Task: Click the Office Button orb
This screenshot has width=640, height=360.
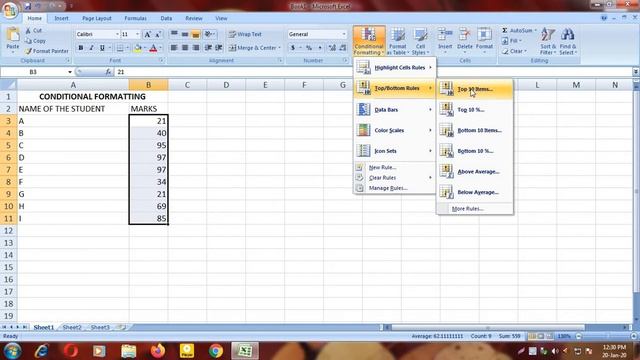Action: 10,10
